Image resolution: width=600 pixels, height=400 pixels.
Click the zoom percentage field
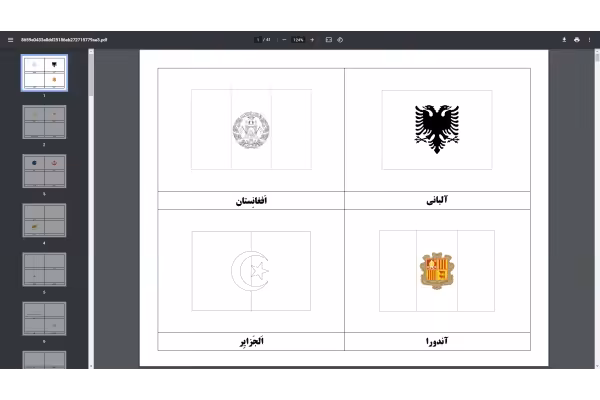tap(298, 40)
